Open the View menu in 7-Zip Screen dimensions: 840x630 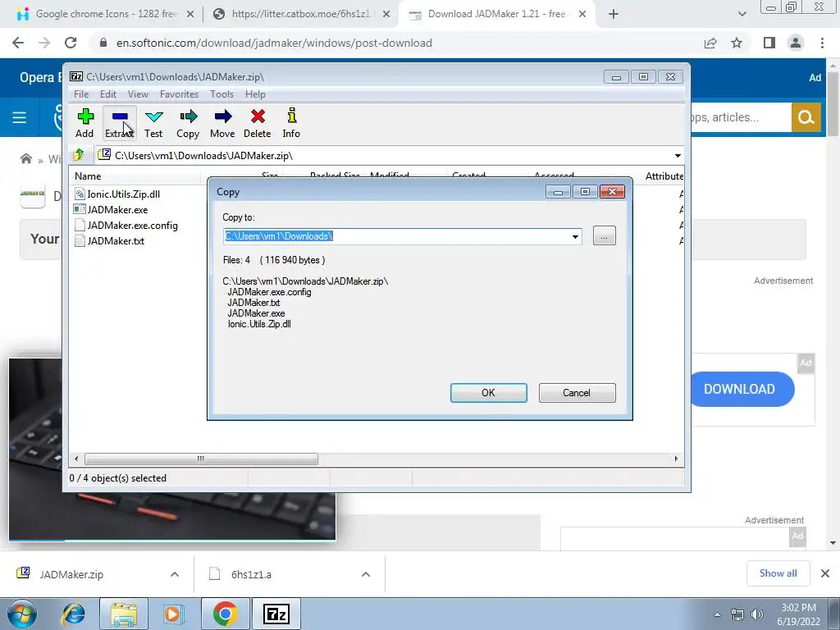pyautogui.click(x=138, y=94)
